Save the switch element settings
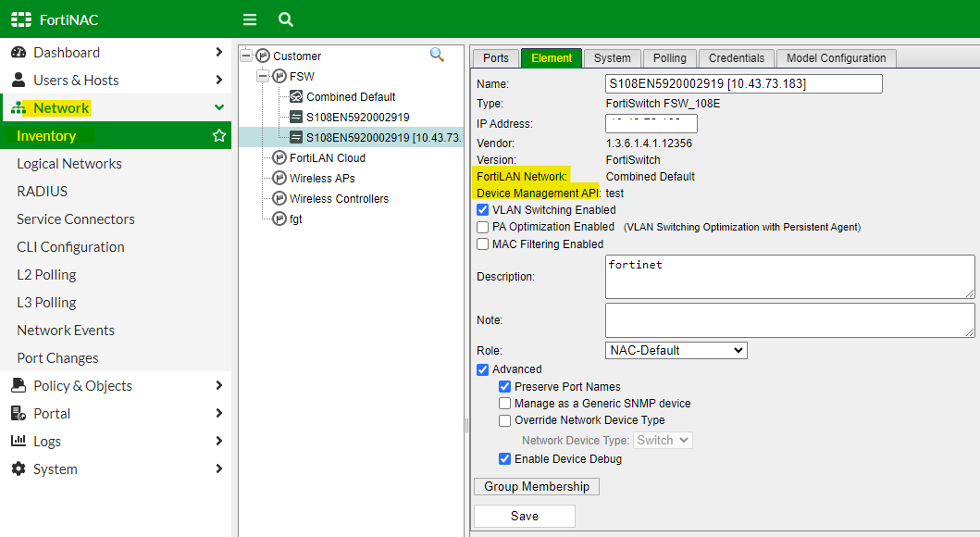Image resolution: width=980 pixels, height=537 pixels. [x=524, y=516]
